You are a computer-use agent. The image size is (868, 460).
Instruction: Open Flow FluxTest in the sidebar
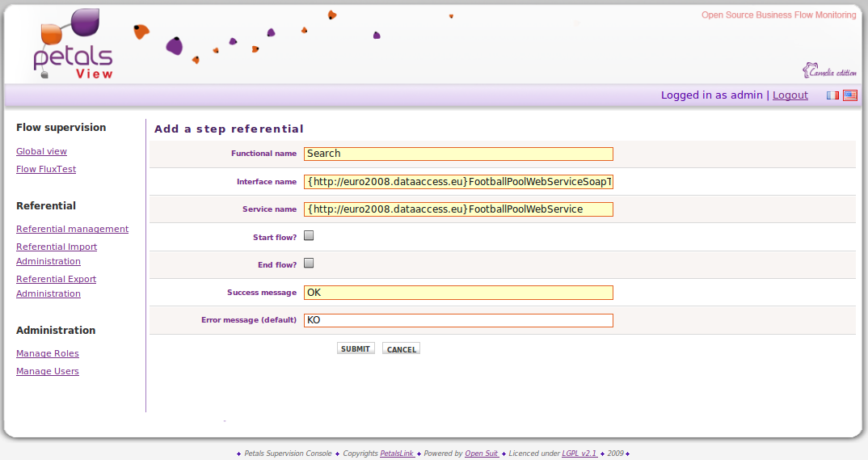(46, 170)
